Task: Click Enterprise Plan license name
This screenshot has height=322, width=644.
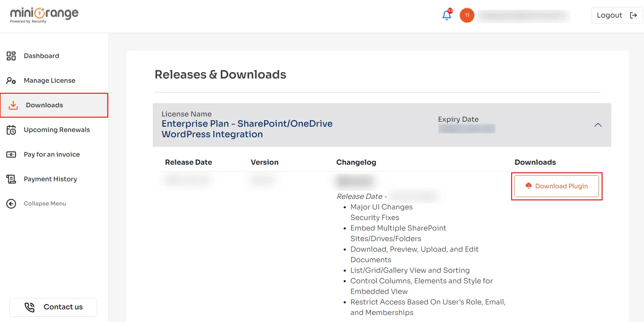Action: (x=247, y=129)
